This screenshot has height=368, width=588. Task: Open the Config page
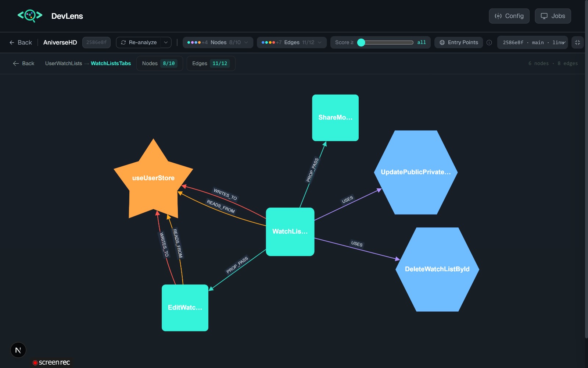[509, 16]
